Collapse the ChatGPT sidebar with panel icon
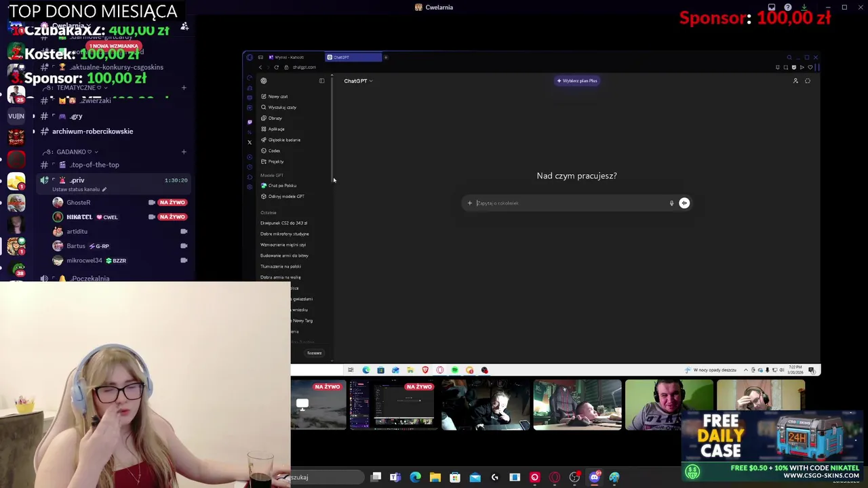868x488 pixels. pos(321,81)
